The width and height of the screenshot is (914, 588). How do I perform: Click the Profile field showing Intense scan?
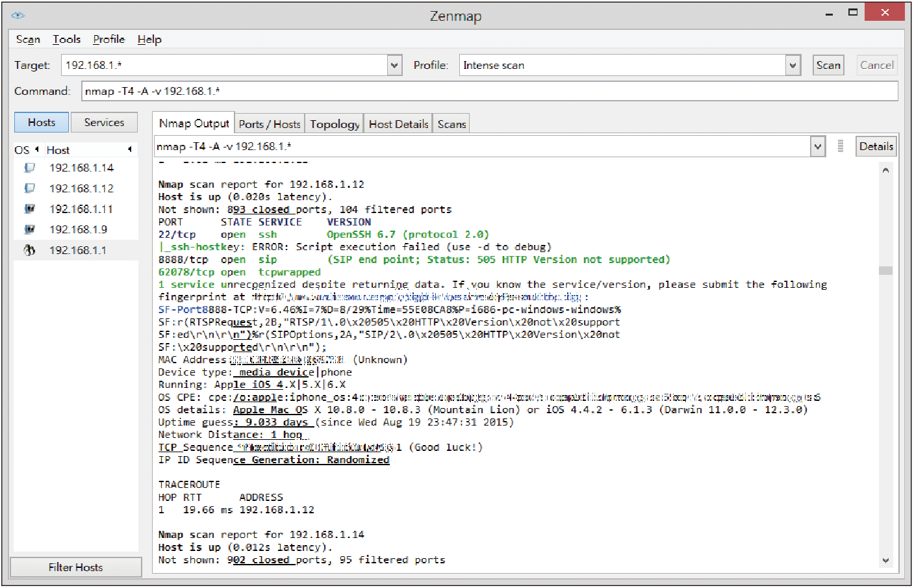pyautogui.click(x=622, y=65)
